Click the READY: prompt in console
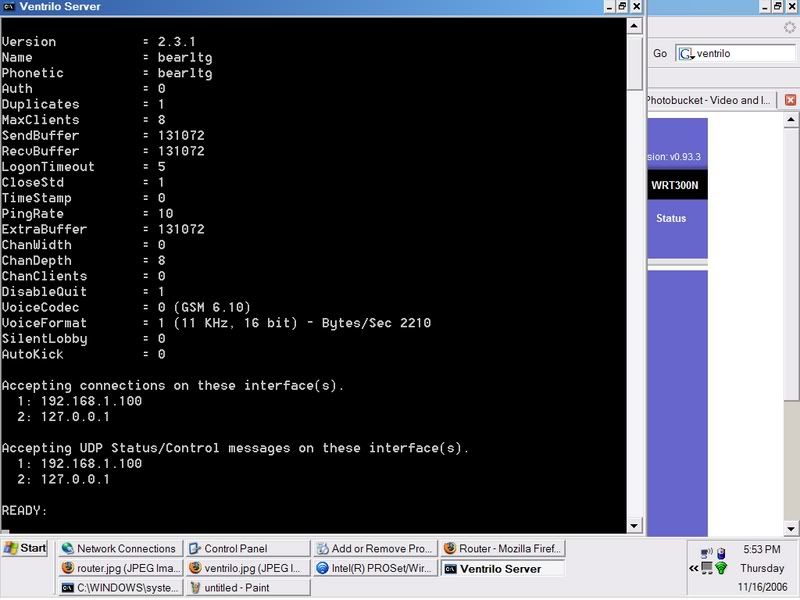The height and width of the screenshot is (600, 800). (24, 511)
